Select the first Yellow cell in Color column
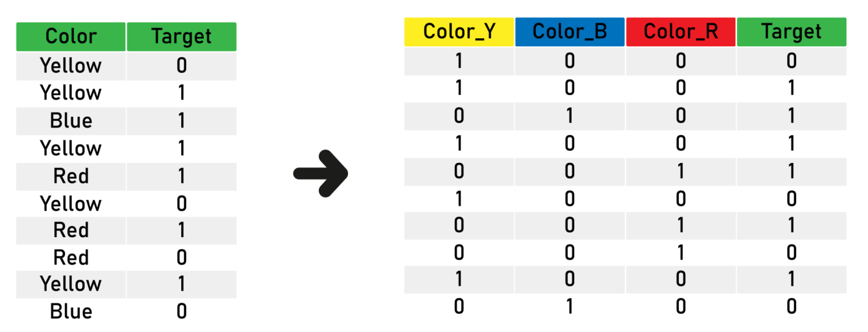 click(x=71, y=65)
